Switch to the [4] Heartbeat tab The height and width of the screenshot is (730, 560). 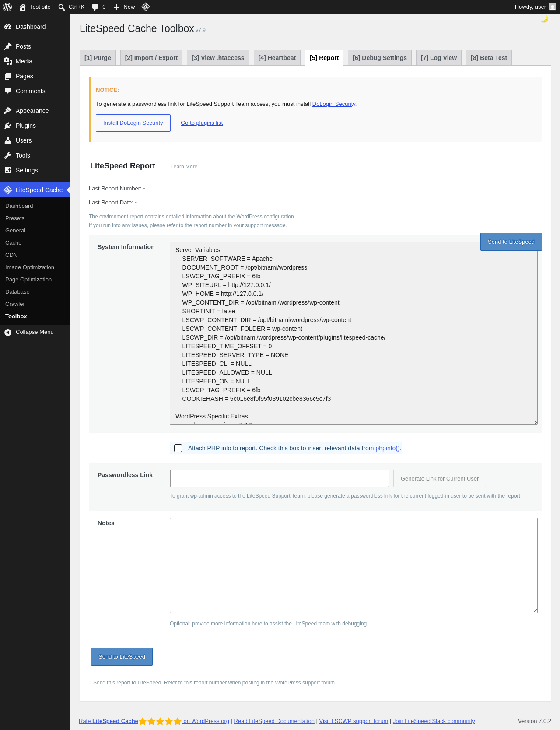click(x=277, y=58)
